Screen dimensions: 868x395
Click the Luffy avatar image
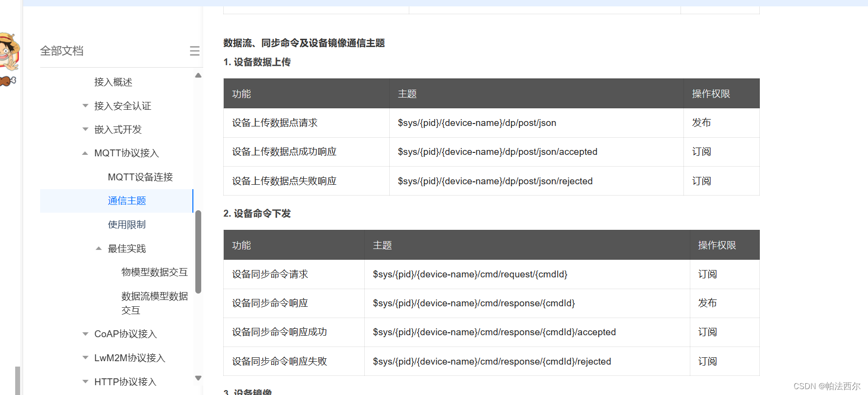(x=9, y=51)
